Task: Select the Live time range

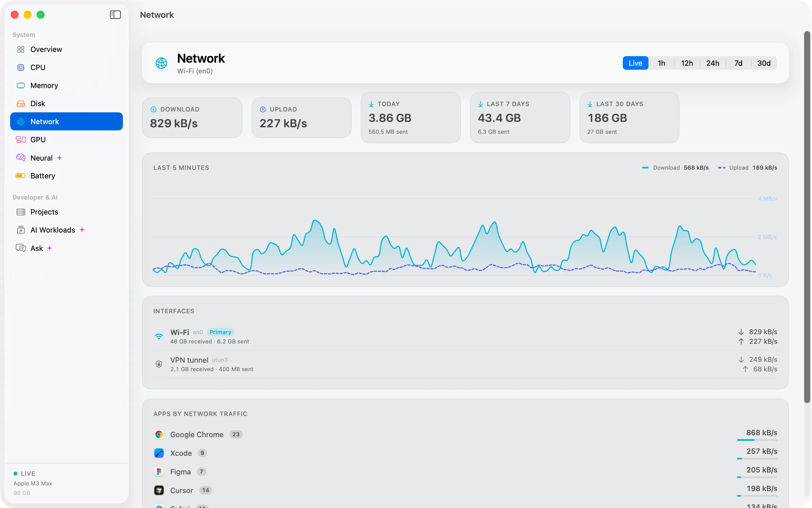Action: pyautogui.click(x=635, y=63)
